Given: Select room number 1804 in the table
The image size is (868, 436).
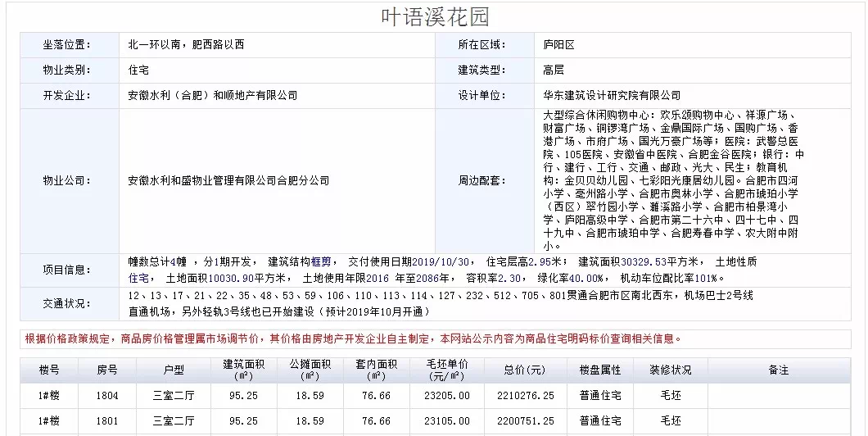Looking at the screenshot, I should pyautogui.click(x=107, y=396).
